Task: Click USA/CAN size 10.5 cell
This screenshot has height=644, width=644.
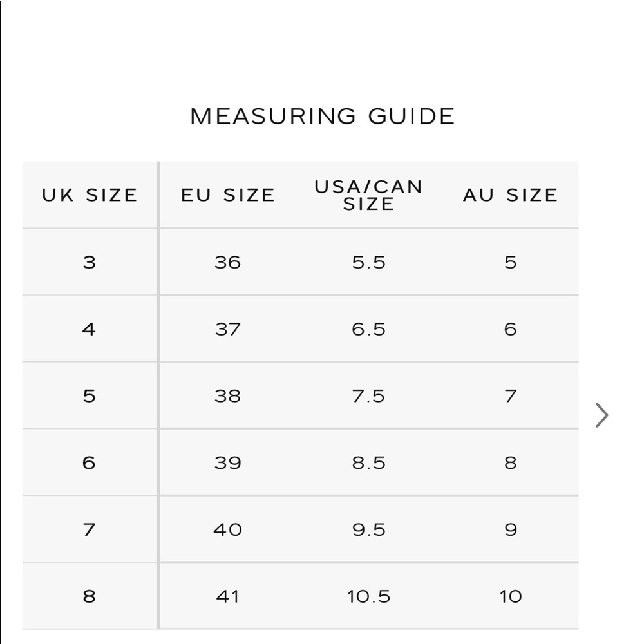Action: coord(368,596)
